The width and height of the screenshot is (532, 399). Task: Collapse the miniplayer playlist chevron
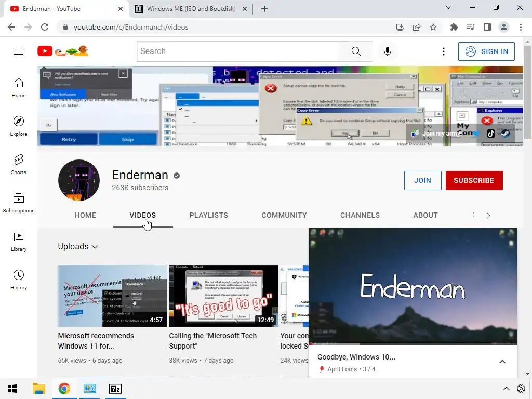click(x=502, y=362)
